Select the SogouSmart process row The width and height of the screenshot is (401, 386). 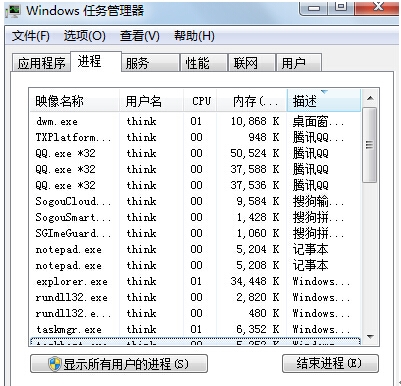point(195,217)
